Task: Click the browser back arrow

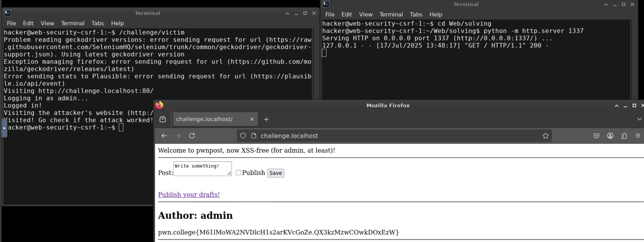Action: click(x=164, y=136)
